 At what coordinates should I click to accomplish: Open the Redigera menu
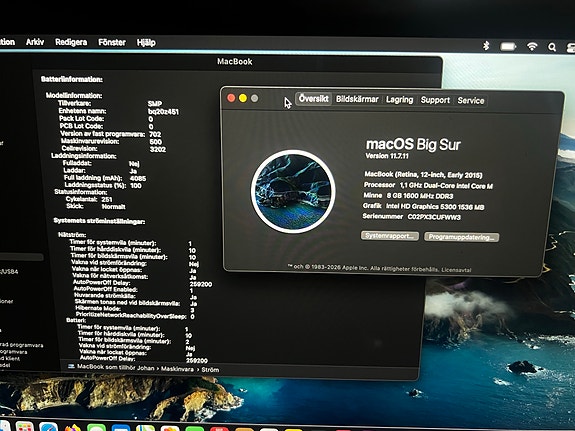pyautogui.click(x=71, y=42)
